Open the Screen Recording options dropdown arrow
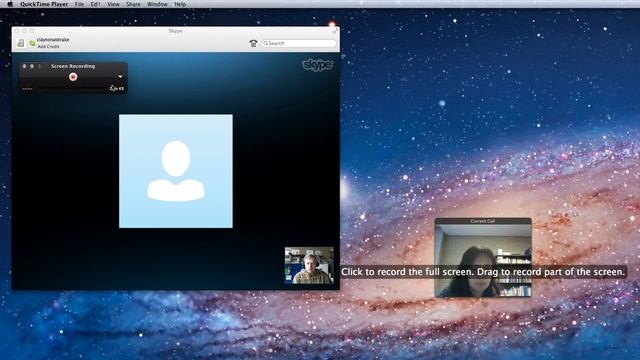Image resolution: width=640 pixels, height=360 pixels. pyautogui.click(x=120, y=77)
